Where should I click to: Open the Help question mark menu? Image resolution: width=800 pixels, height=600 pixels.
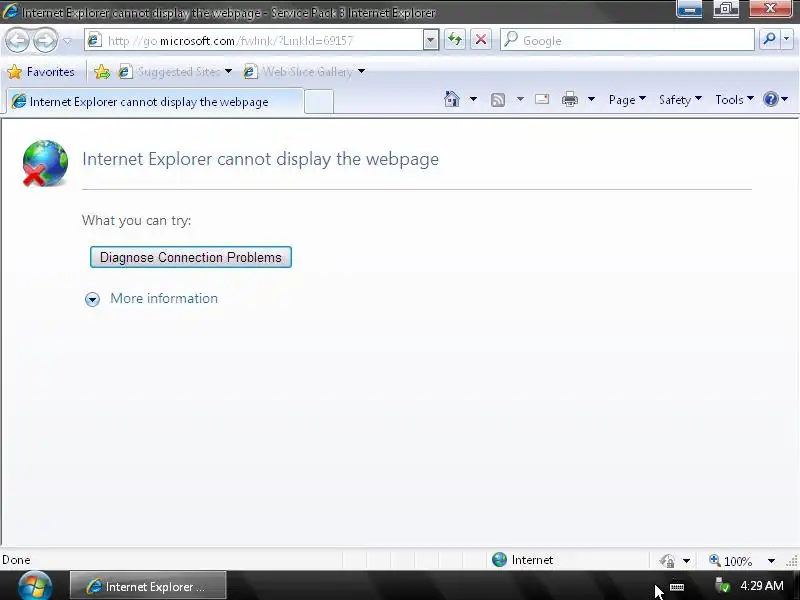(x=775, y=99)
